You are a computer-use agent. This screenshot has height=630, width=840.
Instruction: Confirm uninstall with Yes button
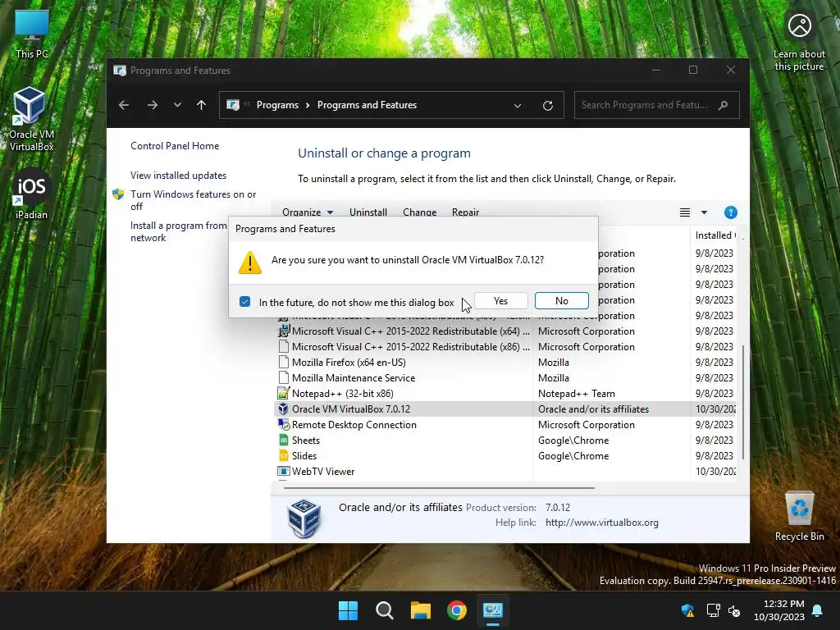click(501, 301)
